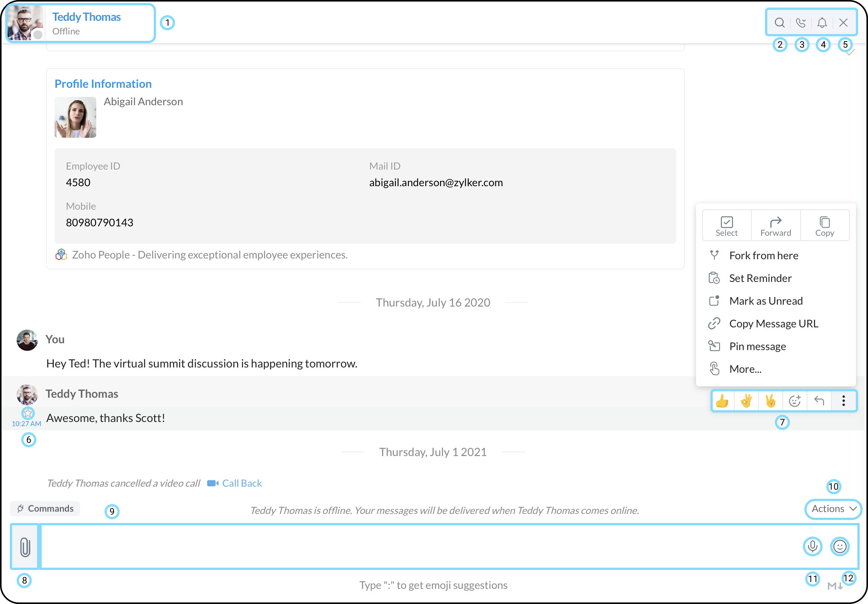Viewport: 868px width, 604px height.
Task: Open the three-dot message options
Action: coord(843,401)
